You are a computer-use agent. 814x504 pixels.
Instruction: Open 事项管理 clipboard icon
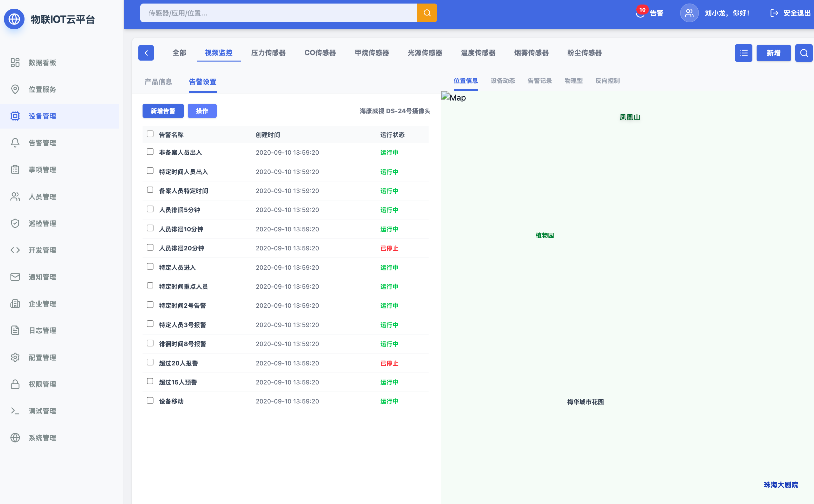(x=15, y=170)
